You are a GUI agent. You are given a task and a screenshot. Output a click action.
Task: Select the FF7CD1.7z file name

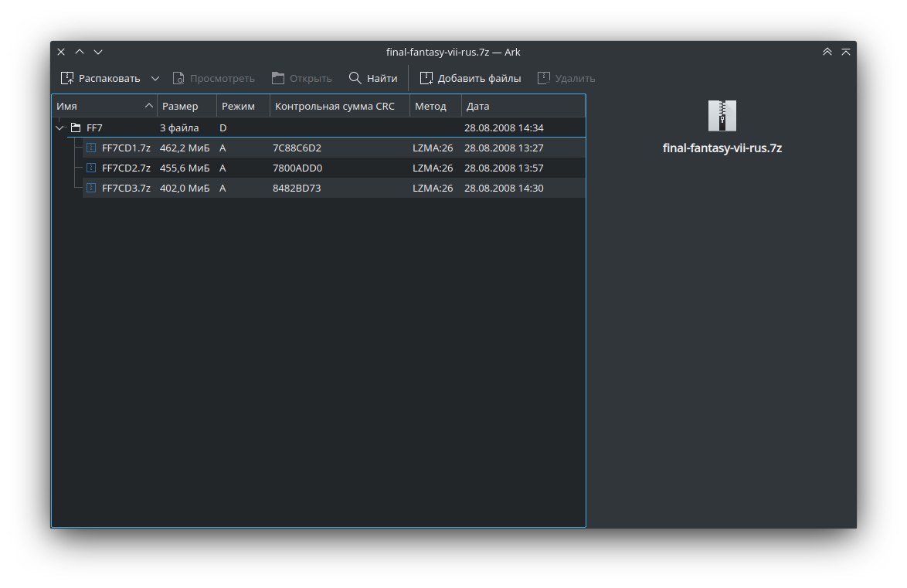[126, 148]
